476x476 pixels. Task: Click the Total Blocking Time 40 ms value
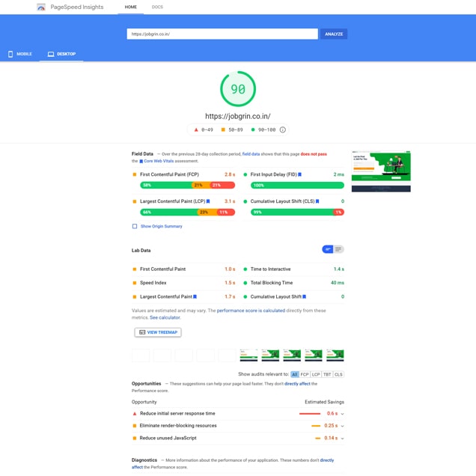pos(338,283)
